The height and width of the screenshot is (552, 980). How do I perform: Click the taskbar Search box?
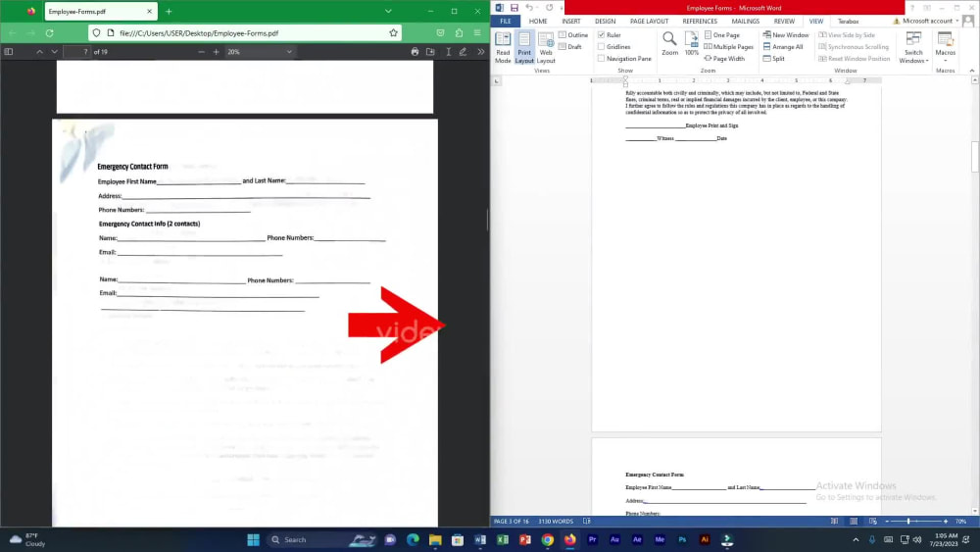(x=322, y=540)
